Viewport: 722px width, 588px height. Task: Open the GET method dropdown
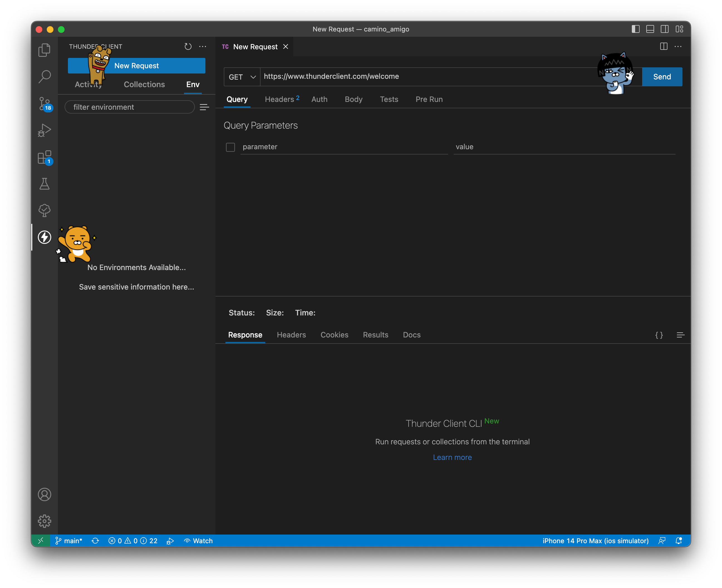[x=242, y=77]
